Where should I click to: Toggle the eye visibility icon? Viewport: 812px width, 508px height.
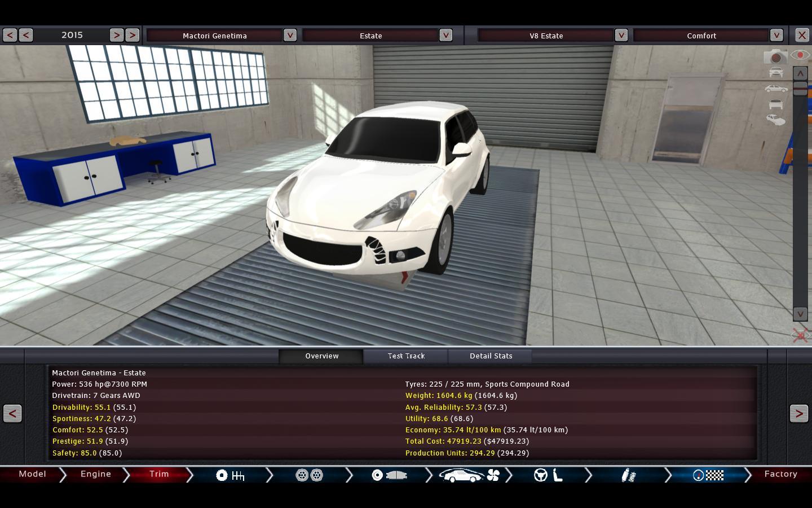click(x=800, y=55)
